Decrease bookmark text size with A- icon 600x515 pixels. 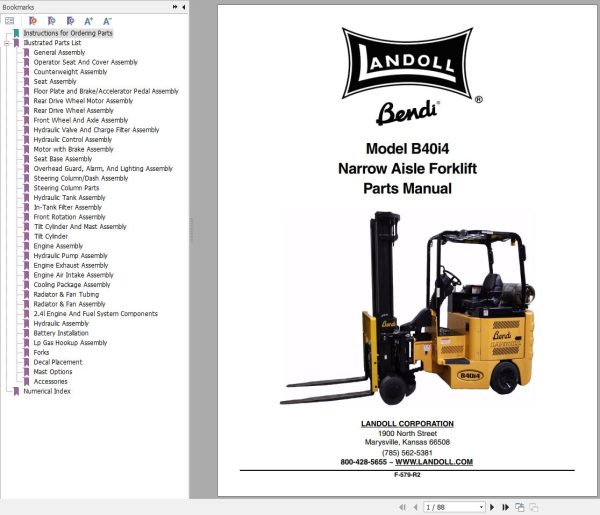(107, 21)
